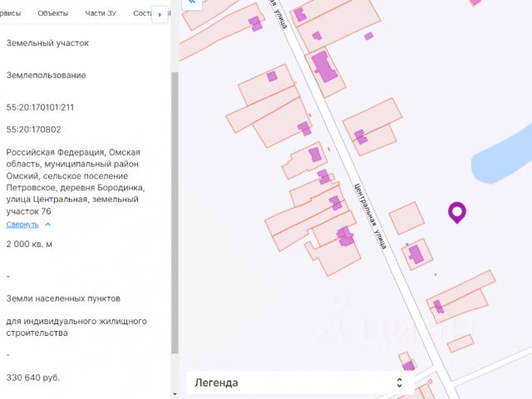The width and height of the screenshot is (532, 399).
Task: Switch to the Части ЗУ tab
Action: click(101, 14)
